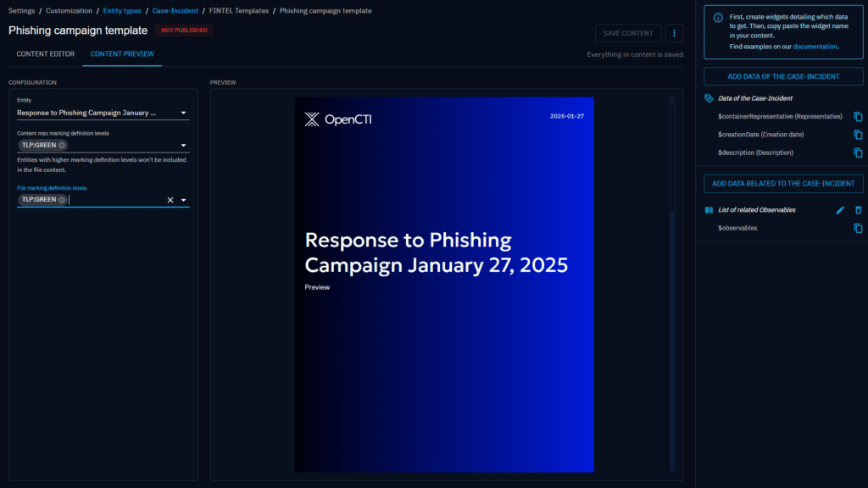Copy the $description widget name
This screenshot has height=488, width=868.
point(858,153)
